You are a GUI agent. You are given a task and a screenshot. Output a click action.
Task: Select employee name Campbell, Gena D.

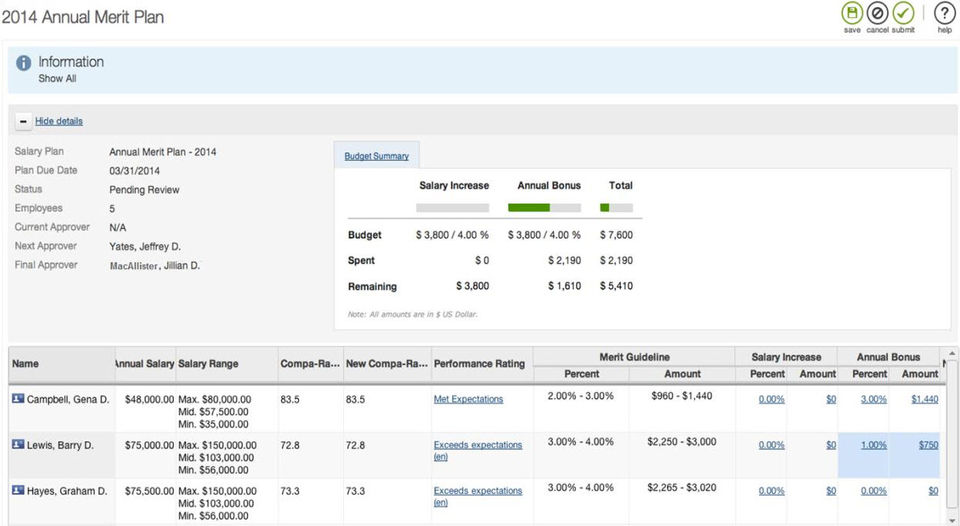(x=68, y=399)
